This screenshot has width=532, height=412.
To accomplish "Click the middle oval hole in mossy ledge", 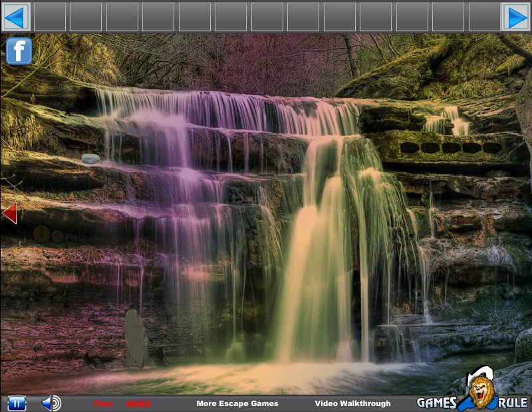I will (x=451, y=148).
